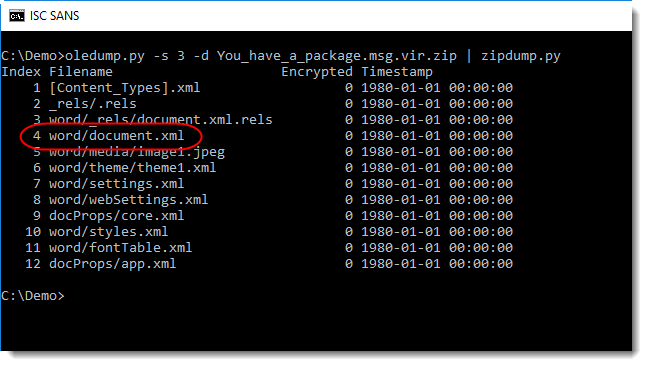Click the Timestamp column header

pos(397,72)
